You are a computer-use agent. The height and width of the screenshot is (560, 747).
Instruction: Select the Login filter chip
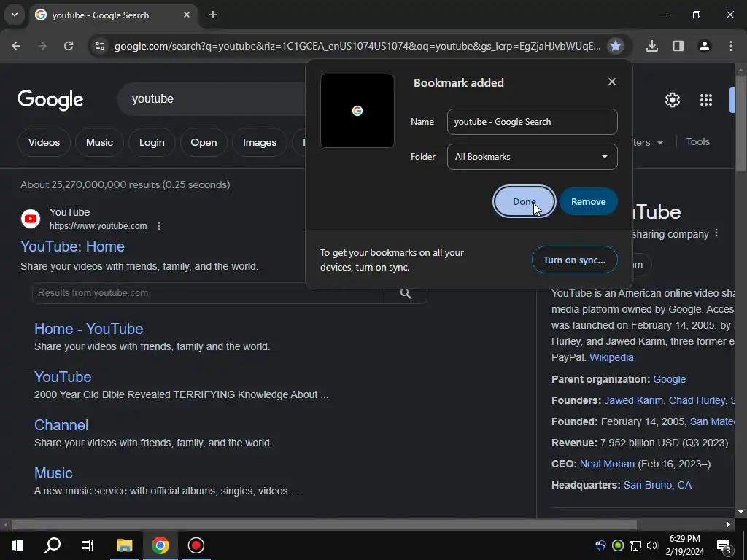152,142
